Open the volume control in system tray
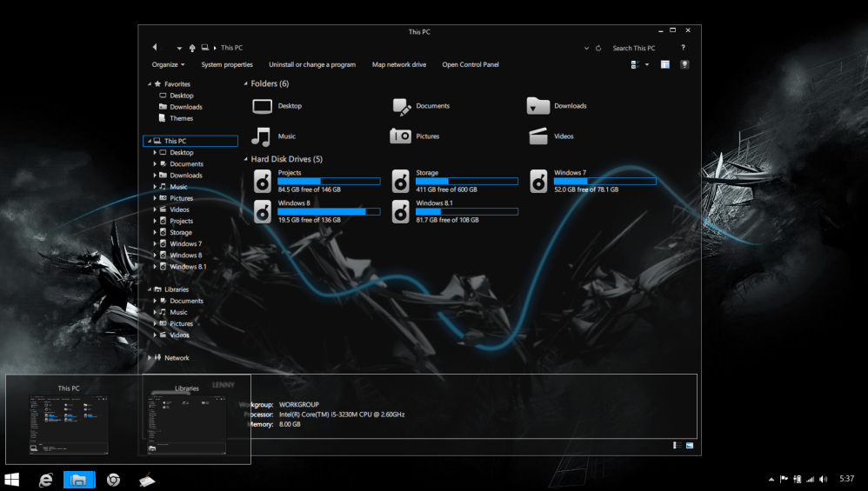 pyautogui.click(x=824, y=480)
